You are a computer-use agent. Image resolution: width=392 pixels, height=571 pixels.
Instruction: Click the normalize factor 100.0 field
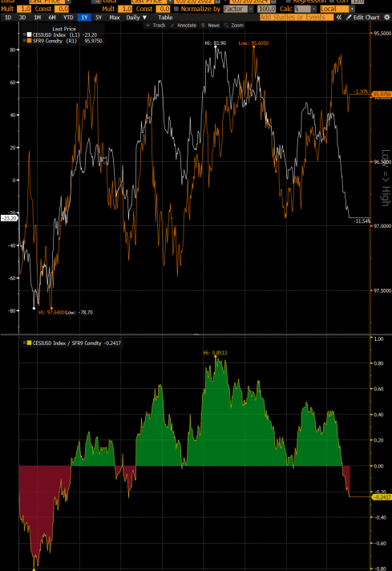tap(266, 9)
